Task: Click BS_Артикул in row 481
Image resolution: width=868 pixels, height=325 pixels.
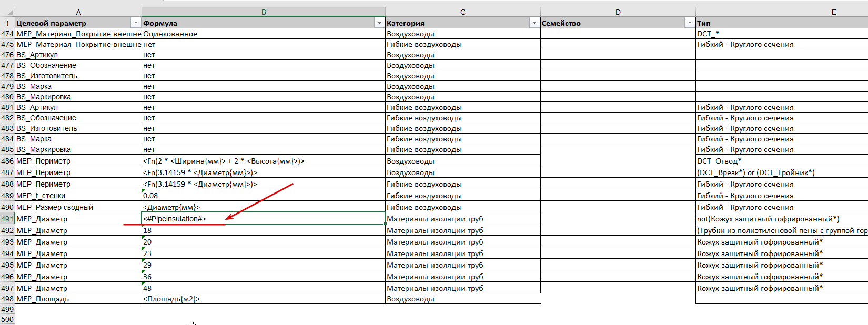Action: tap(78, 107)
